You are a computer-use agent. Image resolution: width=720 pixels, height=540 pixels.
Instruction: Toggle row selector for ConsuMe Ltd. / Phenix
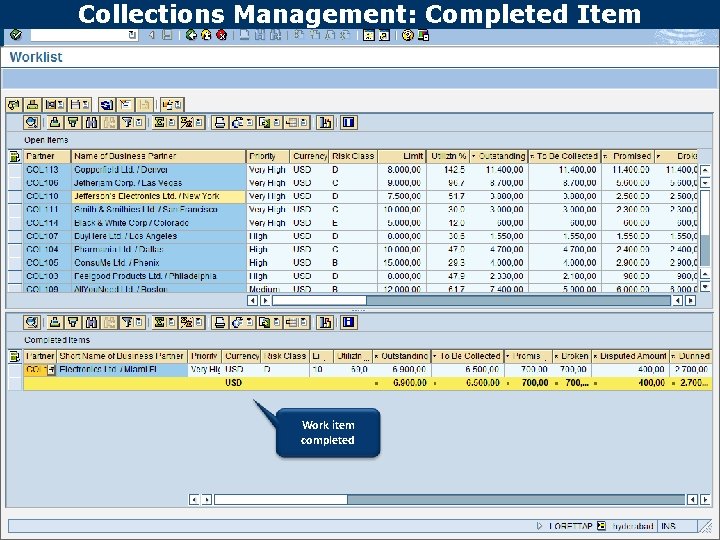pyautogui.click(x=16, y=263)
